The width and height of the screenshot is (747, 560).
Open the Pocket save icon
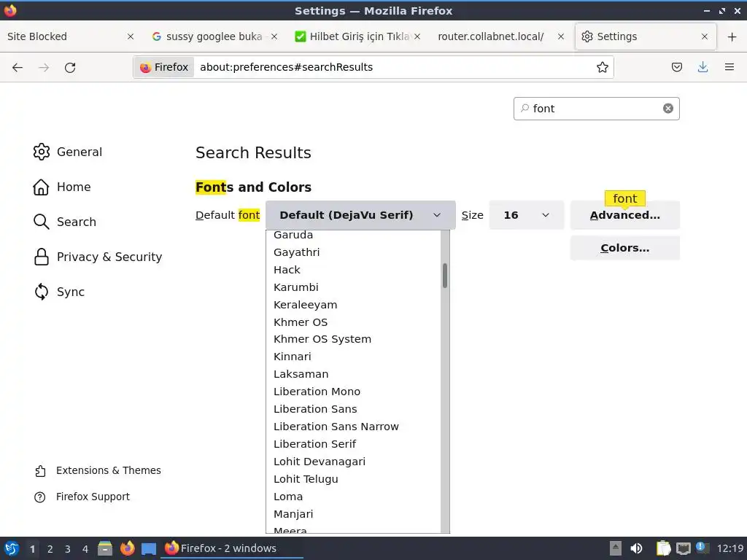(676, 67)
